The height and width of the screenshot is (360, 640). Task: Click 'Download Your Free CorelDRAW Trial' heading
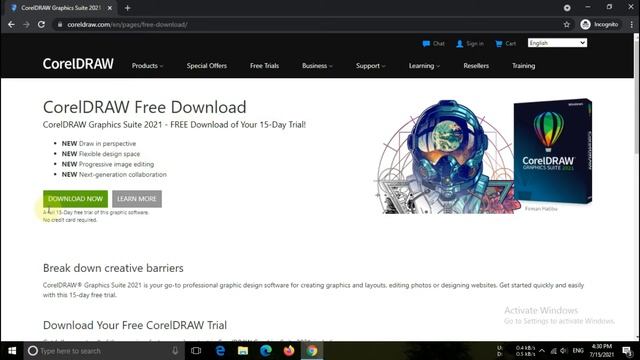pyautogui.click(x=135, y=325)
